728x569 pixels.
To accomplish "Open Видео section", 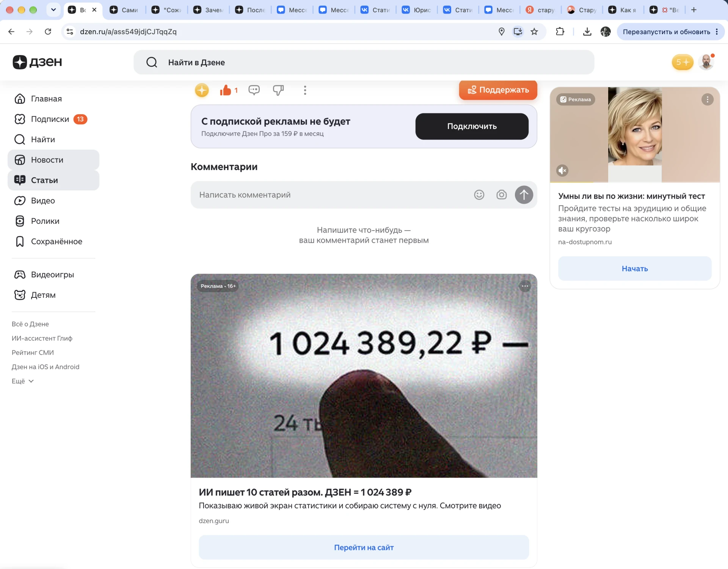I will point(53,201).
